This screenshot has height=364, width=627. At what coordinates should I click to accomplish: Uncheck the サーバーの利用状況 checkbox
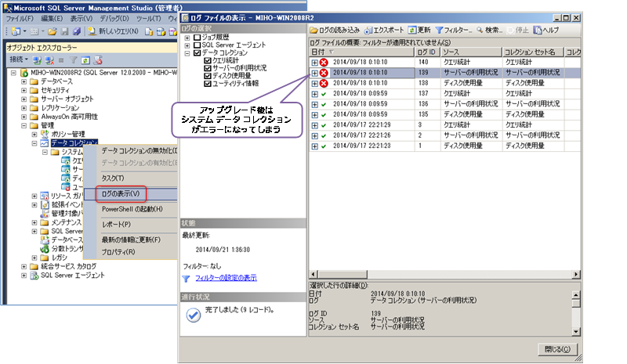click(208, 68)
